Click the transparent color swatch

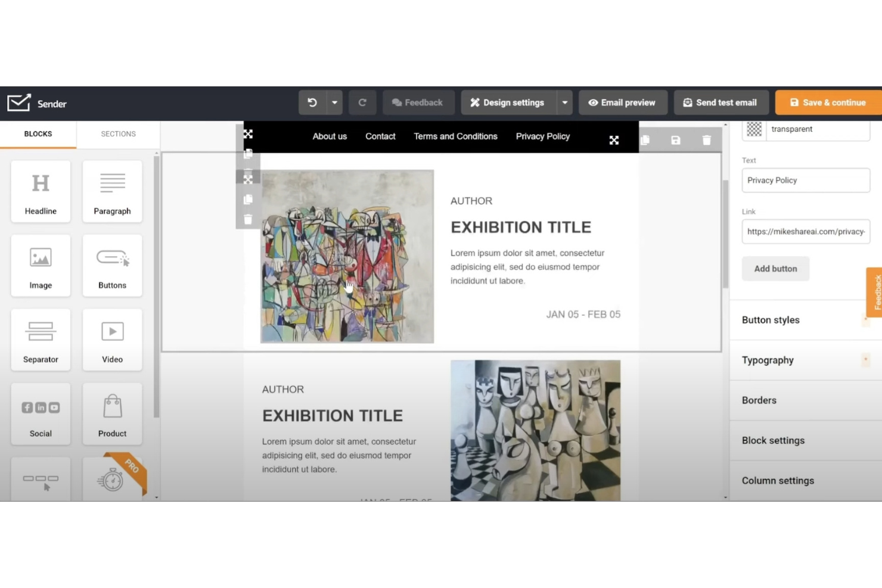[754, 129]
